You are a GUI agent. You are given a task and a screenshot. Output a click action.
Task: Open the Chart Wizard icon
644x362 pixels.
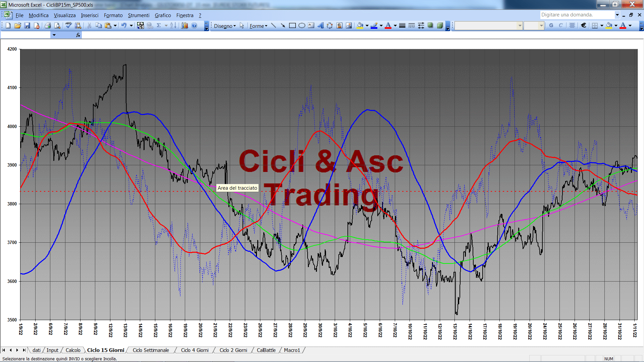point(185,26)
